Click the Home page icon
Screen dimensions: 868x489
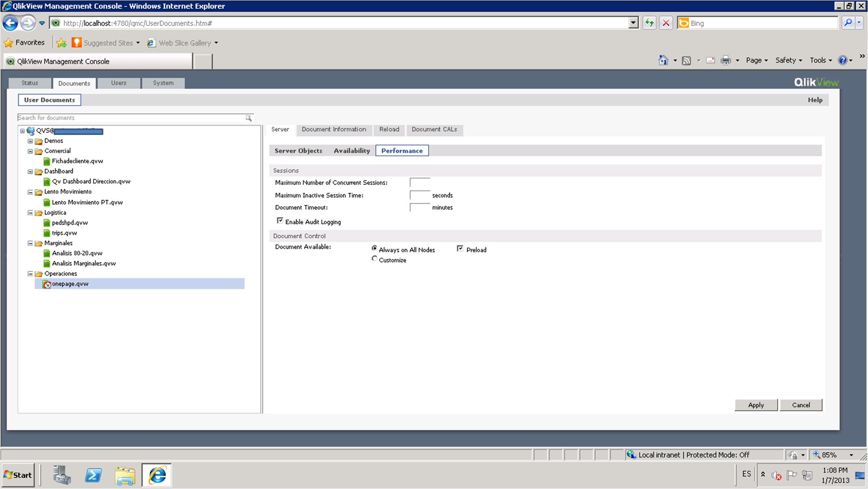(x=663, y=61)
